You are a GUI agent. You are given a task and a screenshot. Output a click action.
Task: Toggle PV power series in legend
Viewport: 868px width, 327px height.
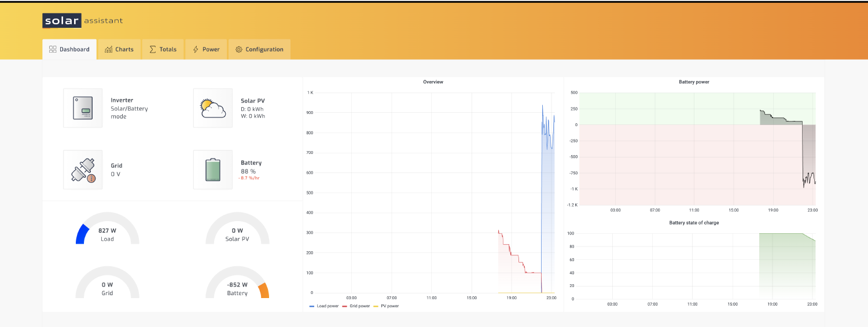(388, 306)
